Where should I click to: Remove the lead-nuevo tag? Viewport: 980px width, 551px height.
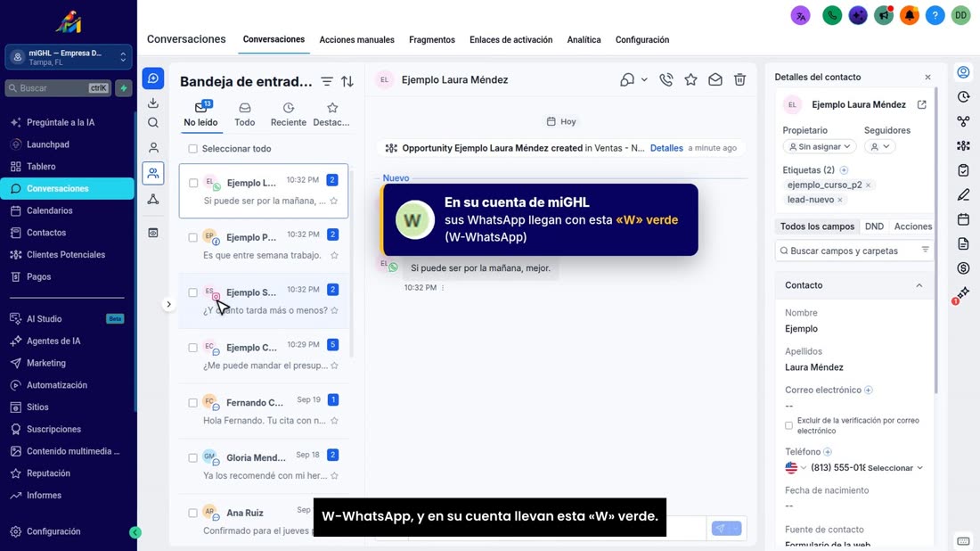(840, 200)
